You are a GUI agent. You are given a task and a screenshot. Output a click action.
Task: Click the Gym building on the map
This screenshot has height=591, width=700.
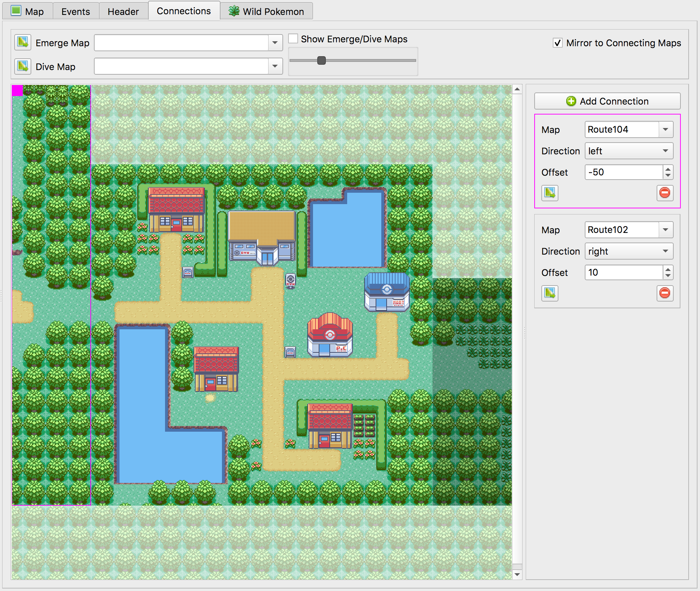pos(262,238)
